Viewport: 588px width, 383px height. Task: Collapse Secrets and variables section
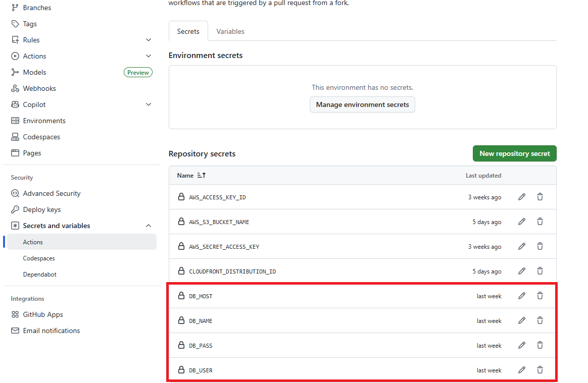point(149,226)
